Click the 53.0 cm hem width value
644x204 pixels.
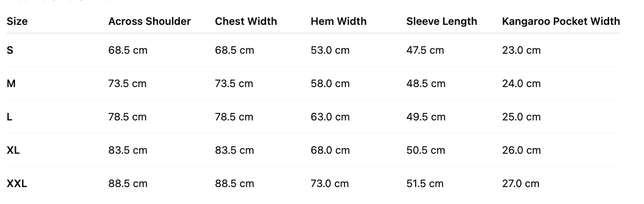tap(330, 50)
